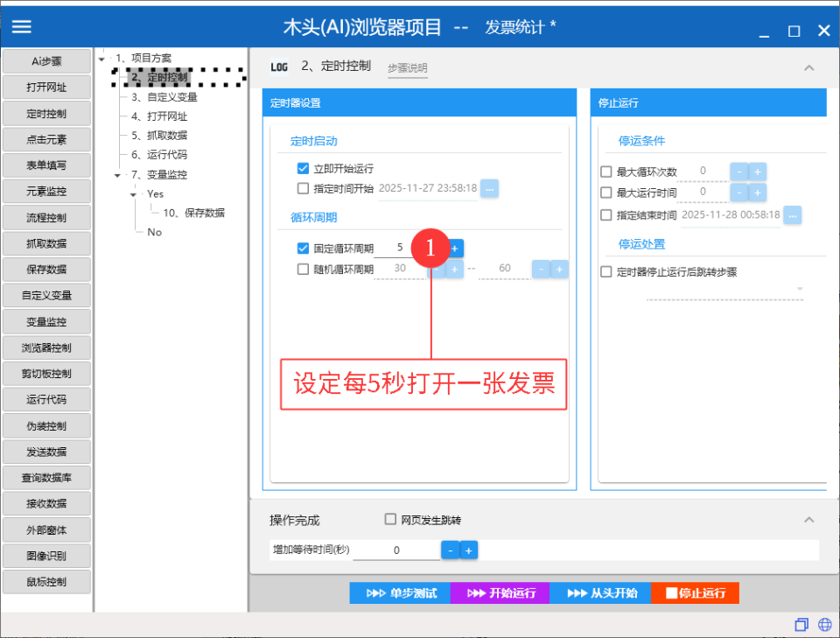Click the 开始运行 button

point(500,592)
